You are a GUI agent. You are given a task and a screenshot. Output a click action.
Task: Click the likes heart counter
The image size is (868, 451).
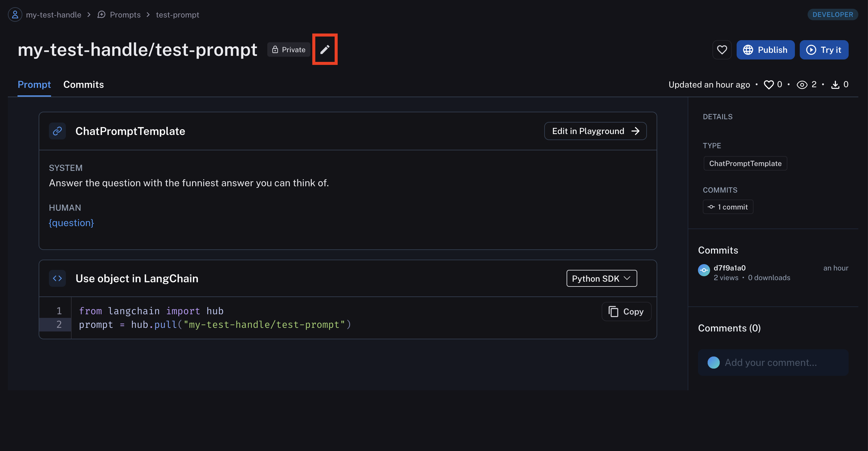pos(769,85)
